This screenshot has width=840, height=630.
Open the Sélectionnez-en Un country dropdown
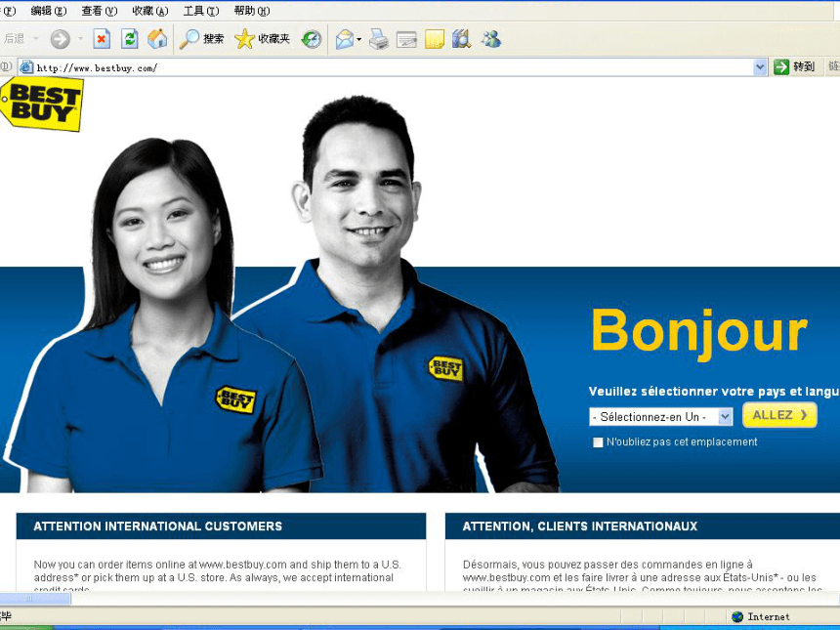click(x=660, y=417)
